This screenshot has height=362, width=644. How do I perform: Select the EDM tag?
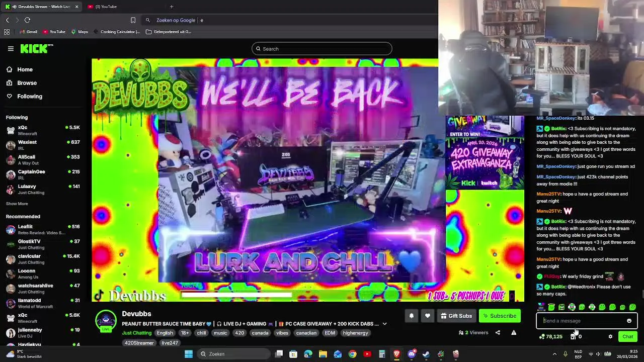click(x=330, y=333)
